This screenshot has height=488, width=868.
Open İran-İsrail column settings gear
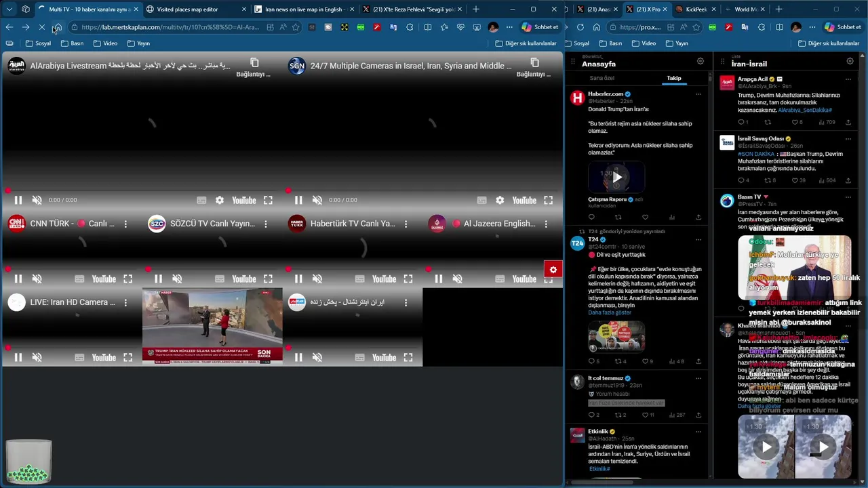pos(850,61)
